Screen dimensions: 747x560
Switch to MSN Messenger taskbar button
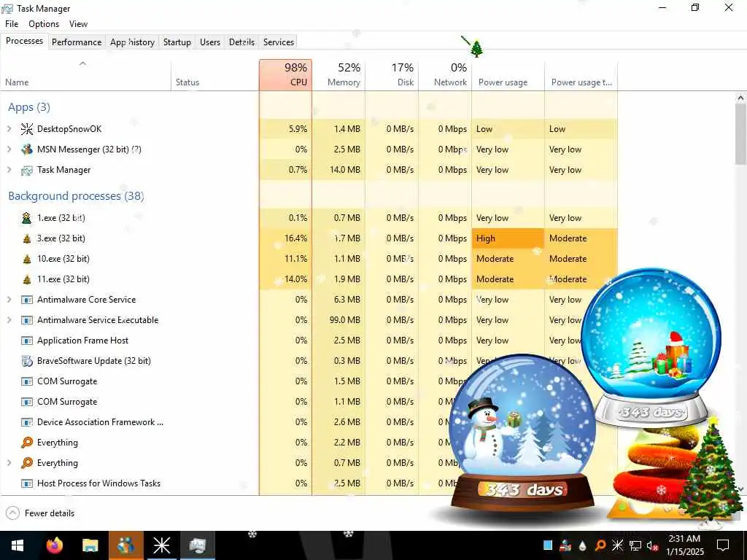[x=125, y=545]
